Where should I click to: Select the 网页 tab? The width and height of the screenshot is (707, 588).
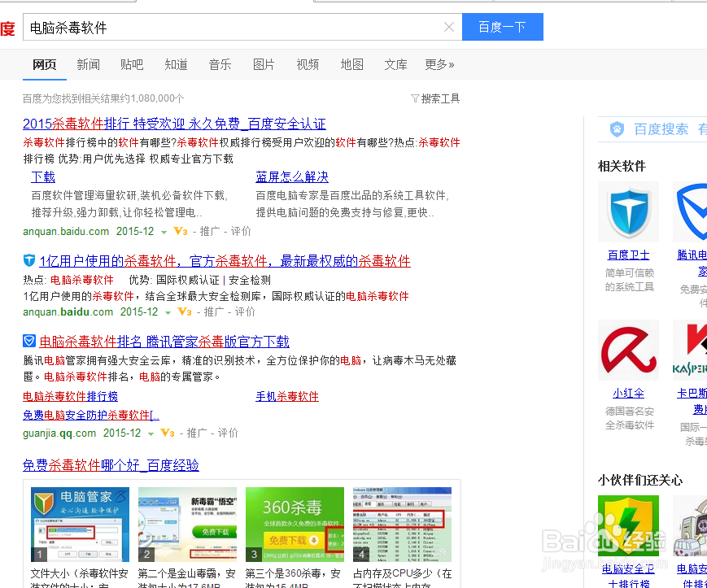coord(45,64)
